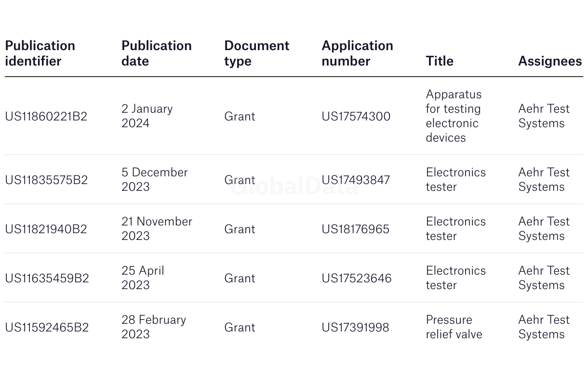The height and width of the screenshot is (371, 588).
Task: Click the Pressure relief valve title
Action: coord(454,327)
